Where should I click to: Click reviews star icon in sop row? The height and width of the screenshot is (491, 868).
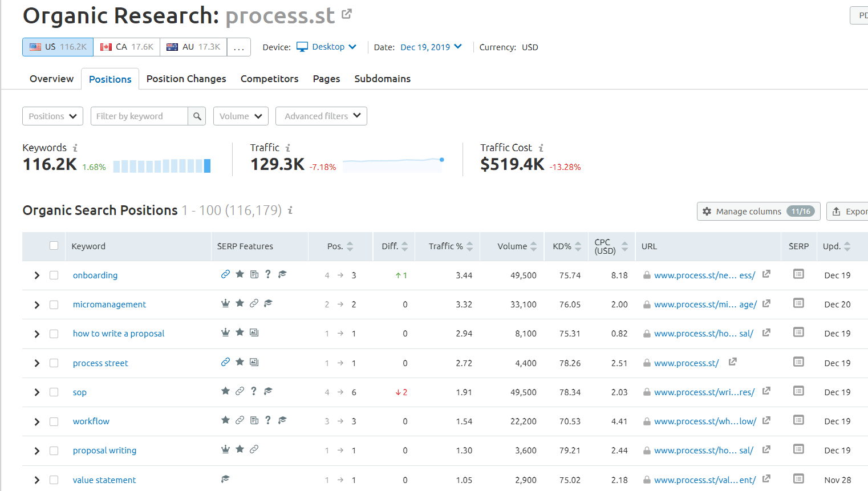(225, 391)
